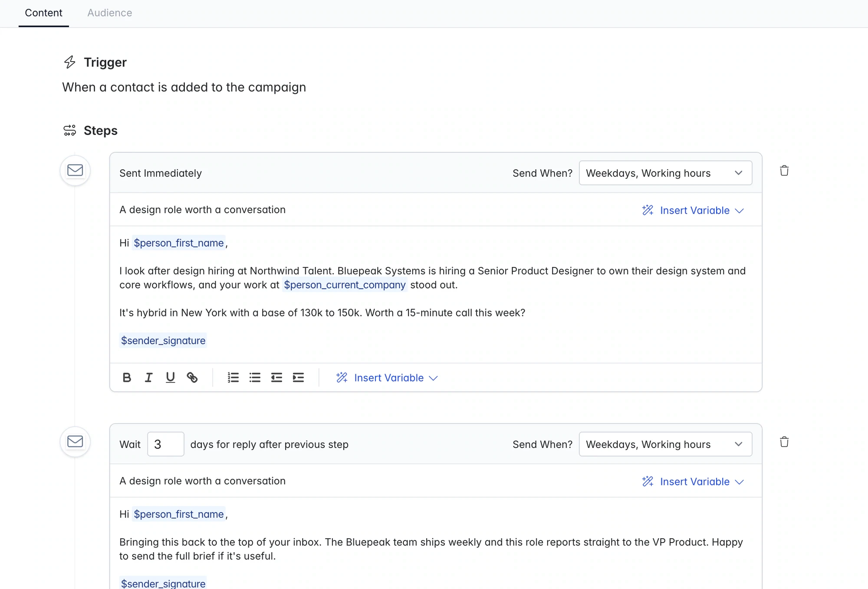Select $person_first_name variable in first email
Image resolution: width=868 pixels, height=589 pixels.
pyautogui.click(x=179, y=243)
